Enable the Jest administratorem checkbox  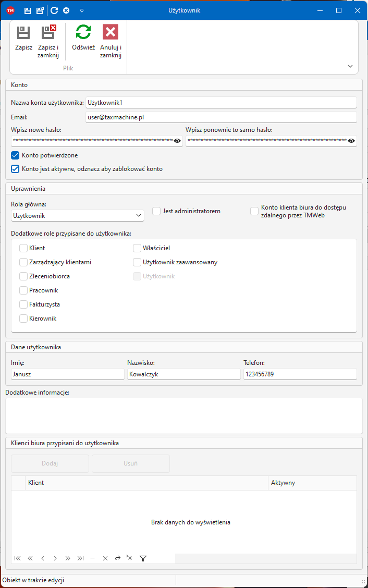tap(156, 211)
